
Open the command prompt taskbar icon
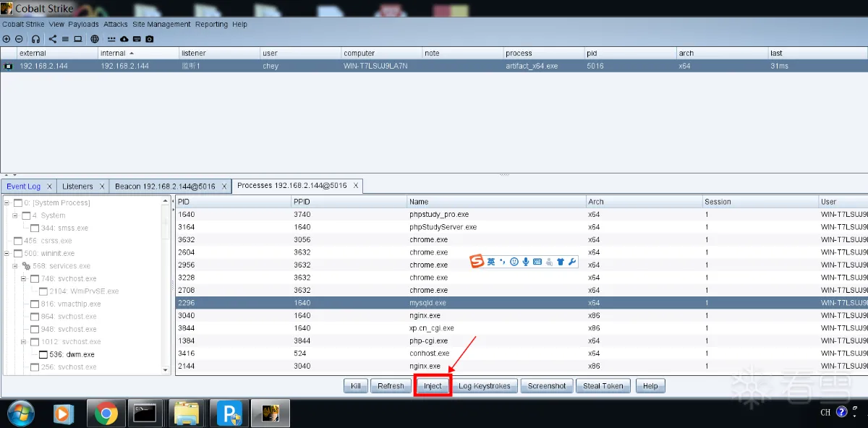(145, 414)
